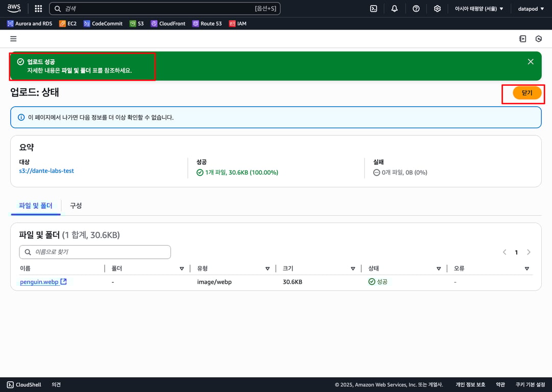This screenshot has width=552, height=392.
Task: Sort by the 폴더 column arrow
Action: coord(182,268)
